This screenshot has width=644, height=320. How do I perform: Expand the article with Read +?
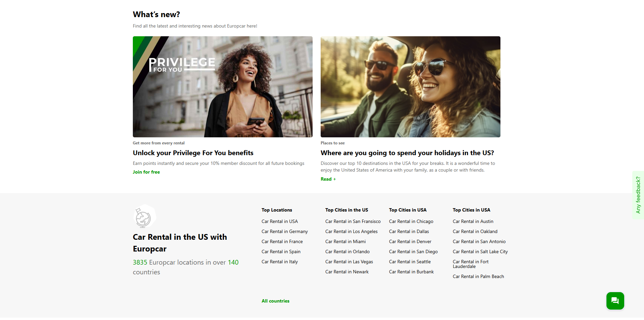pyautogui.click(x=328, y=179)
